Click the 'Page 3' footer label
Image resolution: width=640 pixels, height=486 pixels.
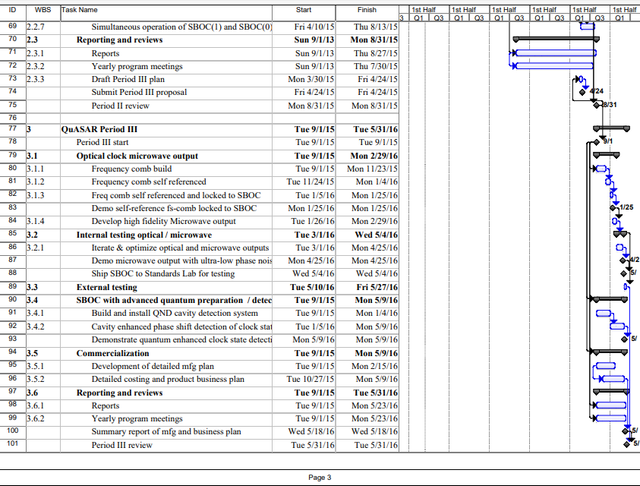(320, 477)
